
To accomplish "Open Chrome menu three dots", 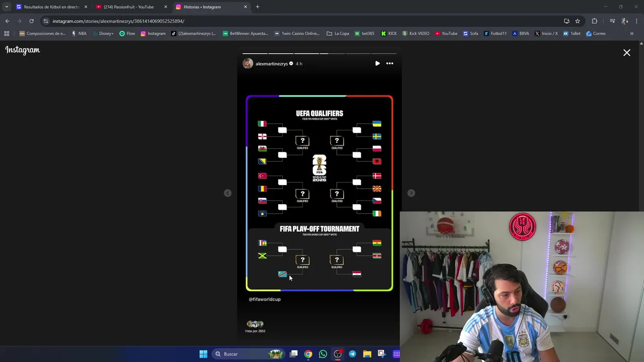I will coord(637,21).
